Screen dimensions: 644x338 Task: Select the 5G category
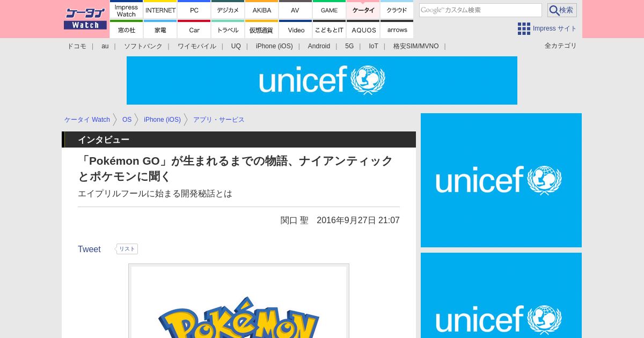tap(349, 46)
